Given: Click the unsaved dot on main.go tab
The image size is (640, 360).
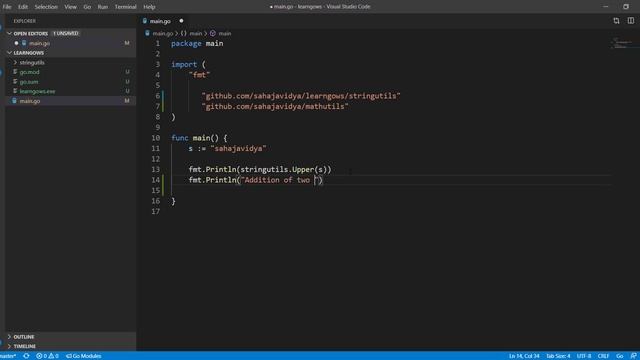Looking at the screenshot, I should tap(181, 21).
